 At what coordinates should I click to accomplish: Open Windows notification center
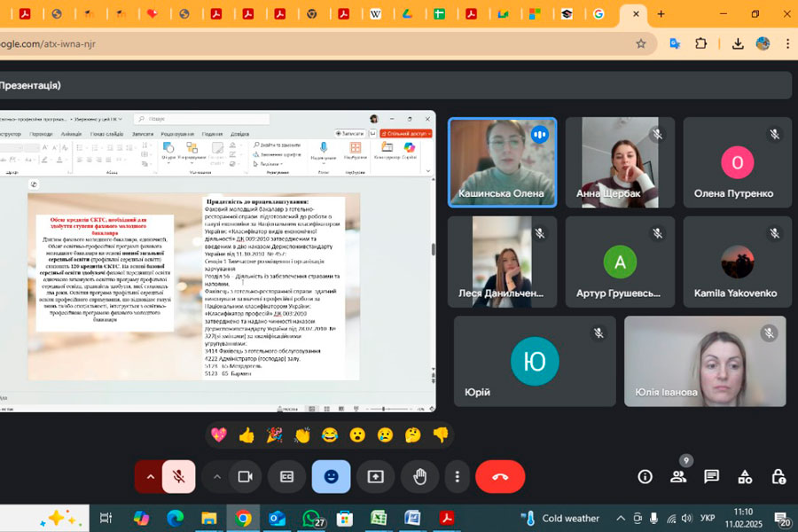[x=783, y=518]
